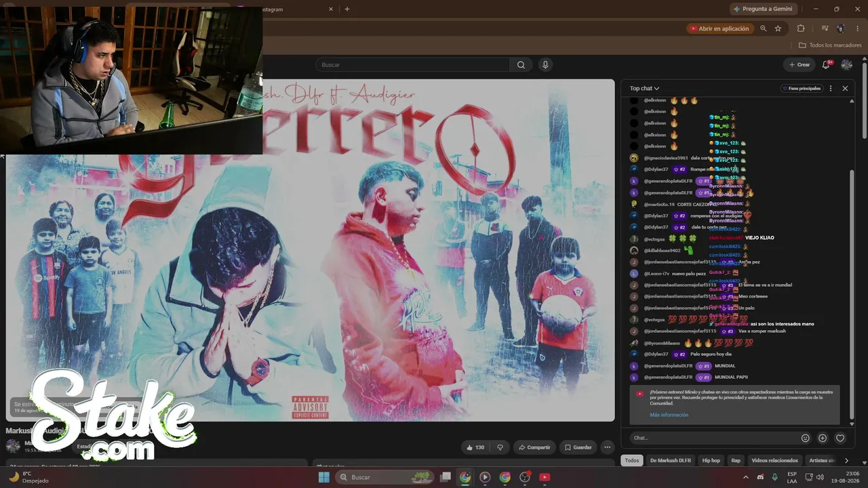Click the Fans principales badge button
This screenshot has width=868, height=488.
(x=801, y=88)
